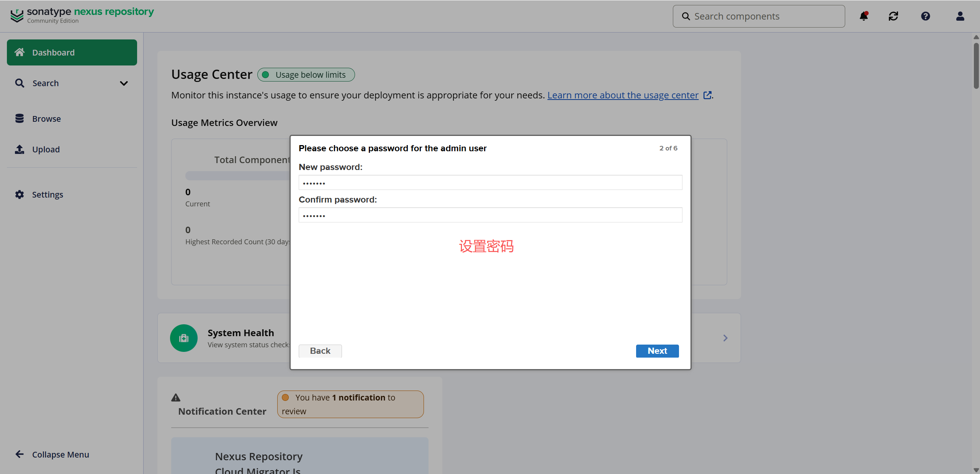Expand the Search menu chevron

pos(124,83)
